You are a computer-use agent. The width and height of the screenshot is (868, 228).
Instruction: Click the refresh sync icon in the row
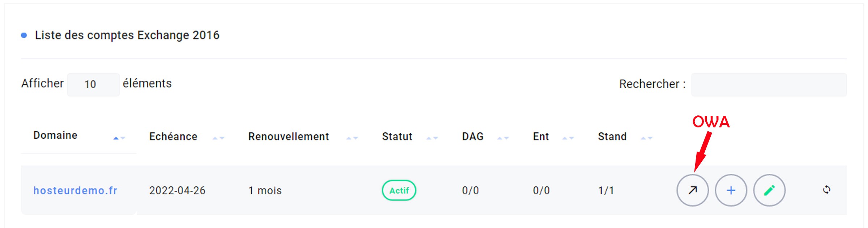[826, 190]
